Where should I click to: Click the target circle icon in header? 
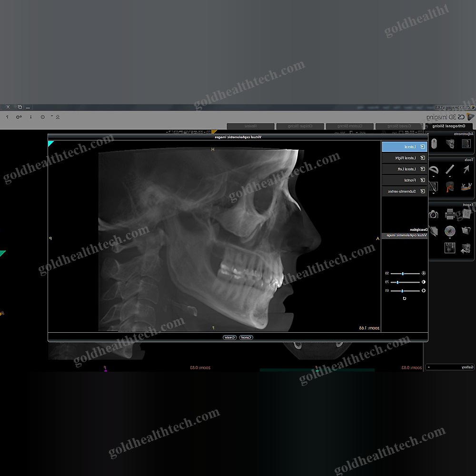click(x=43, y=117)
